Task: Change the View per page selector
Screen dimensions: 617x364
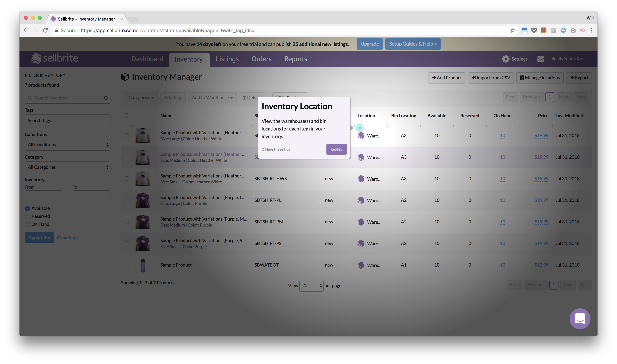Action: 311,286
